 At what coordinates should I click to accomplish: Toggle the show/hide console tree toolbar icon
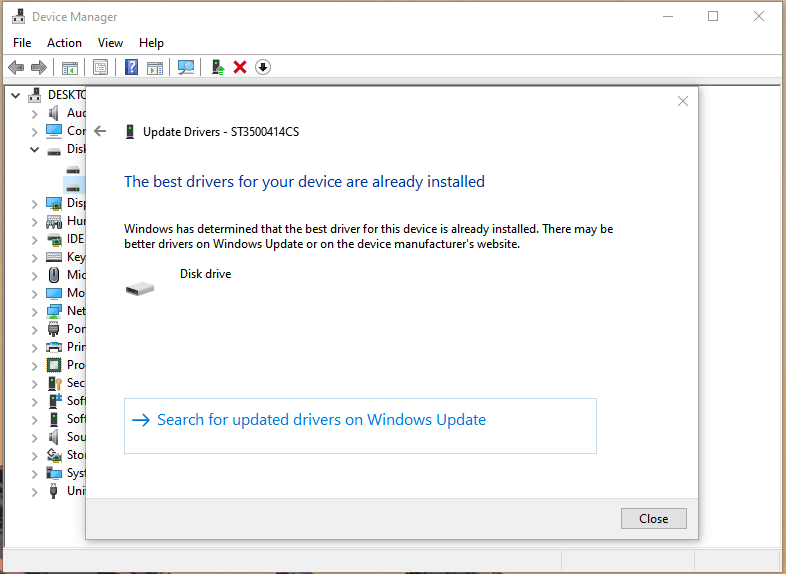click(70, 67)
